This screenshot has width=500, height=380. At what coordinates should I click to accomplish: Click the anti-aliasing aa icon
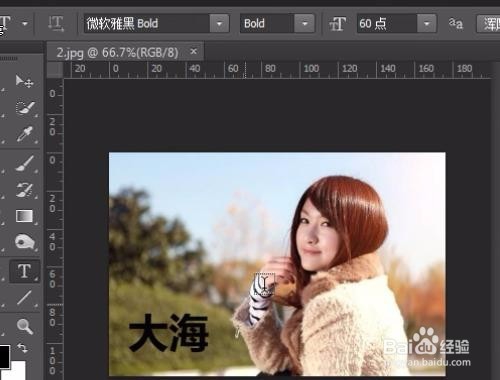tap(456, 24)
